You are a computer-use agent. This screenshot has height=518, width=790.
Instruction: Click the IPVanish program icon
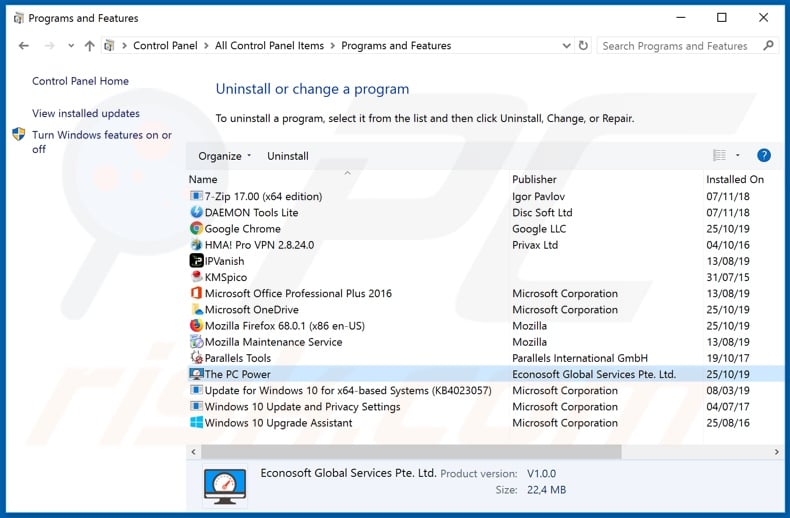pyautogui.click(x=196, y=261)
